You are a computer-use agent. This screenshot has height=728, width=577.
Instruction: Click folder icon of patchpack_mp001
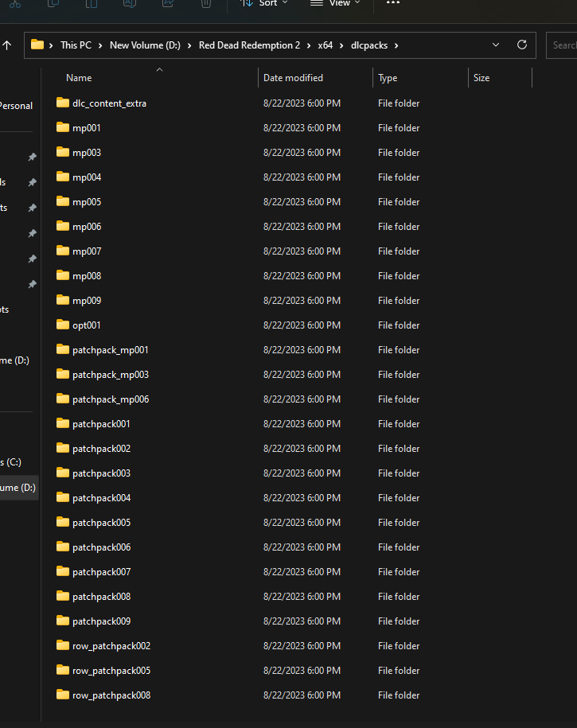click(63, 349)
